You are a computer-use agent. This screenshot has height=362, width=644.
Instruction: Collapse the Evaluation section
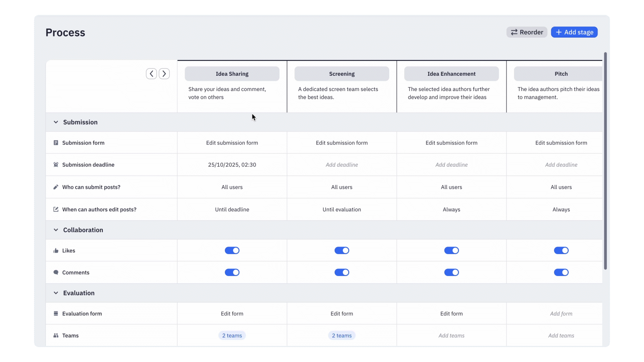pyautogui.click(x=56, y=293)
